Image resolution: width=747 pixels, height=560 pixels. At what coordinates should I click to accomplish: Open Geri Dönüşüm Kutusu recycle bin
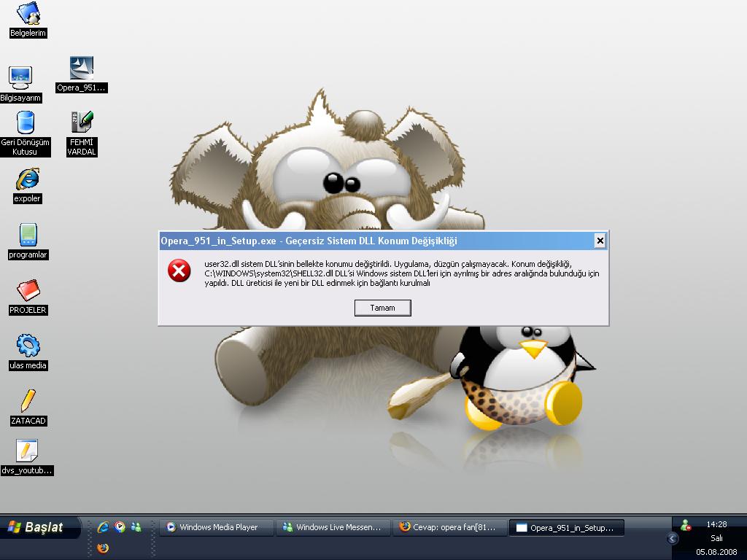(x=26, y=122)
